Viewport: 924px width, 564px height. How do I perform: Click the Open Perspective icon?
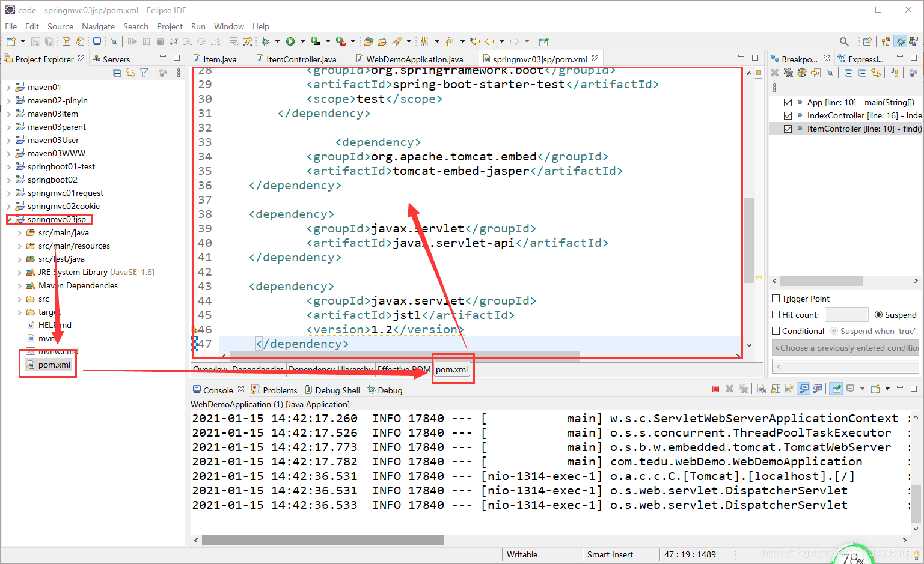[867, 41]
